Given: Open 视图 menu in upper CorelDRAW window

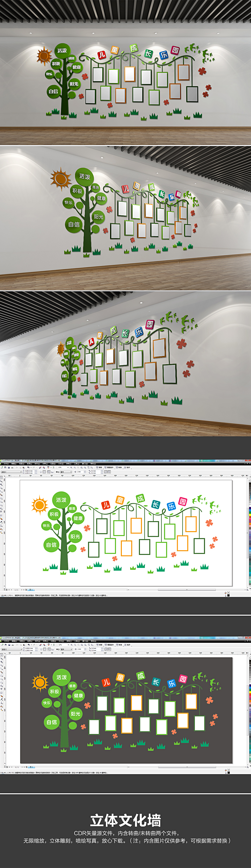Looking at the screenshot, I should pyautogui.click(x=22, y=464).
